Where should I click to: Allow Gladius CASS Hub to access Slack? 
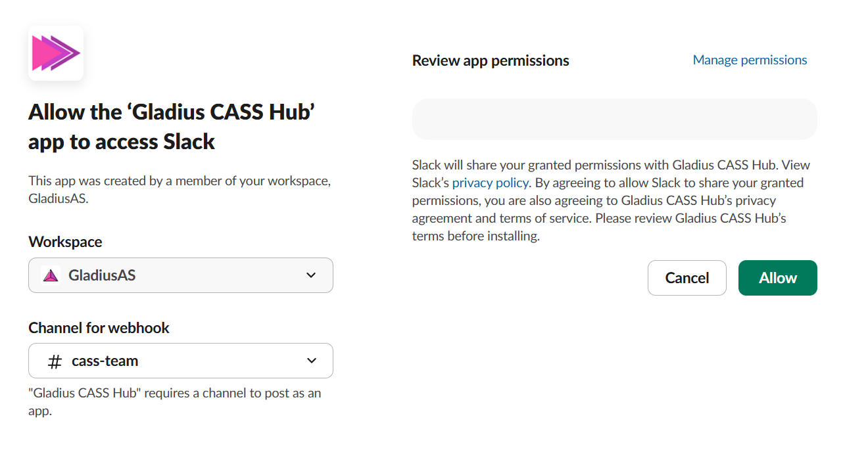tap(778, 278)
